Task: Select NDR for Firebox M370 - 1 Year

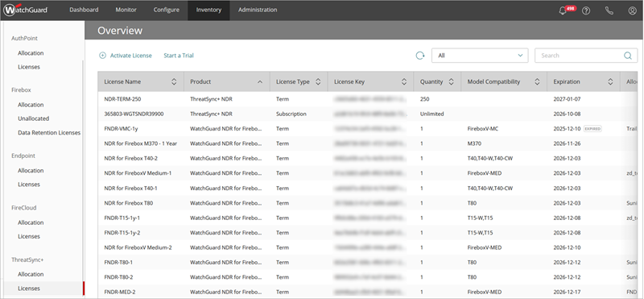Action: coord(140,143)
